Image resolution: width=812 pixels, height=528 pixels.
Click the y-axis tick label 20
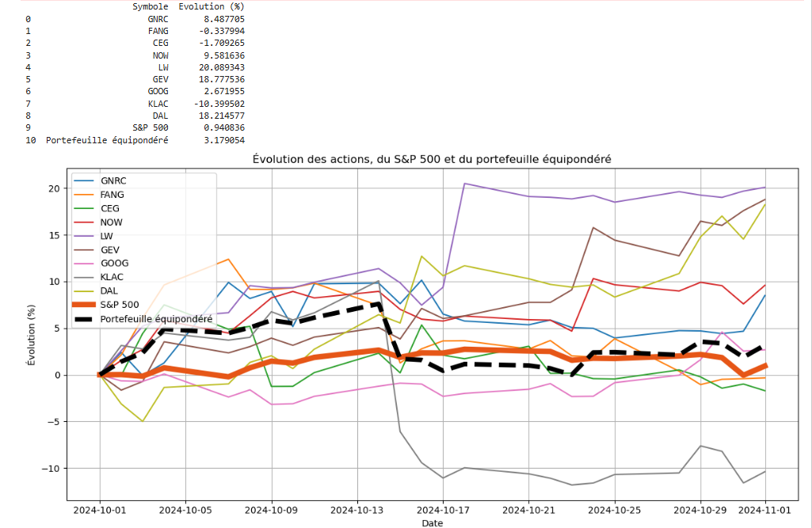click(x=55, y=188)
